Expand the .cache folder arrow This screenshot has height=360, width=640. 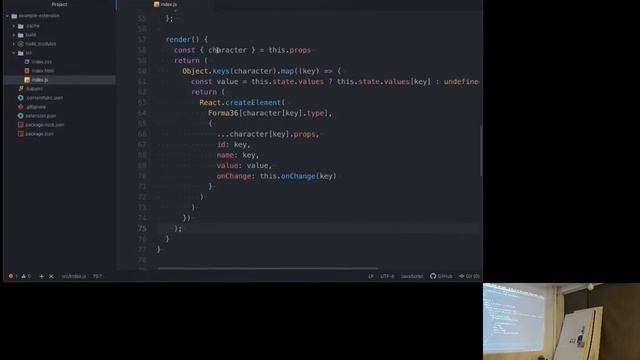(x=14, y=26)
